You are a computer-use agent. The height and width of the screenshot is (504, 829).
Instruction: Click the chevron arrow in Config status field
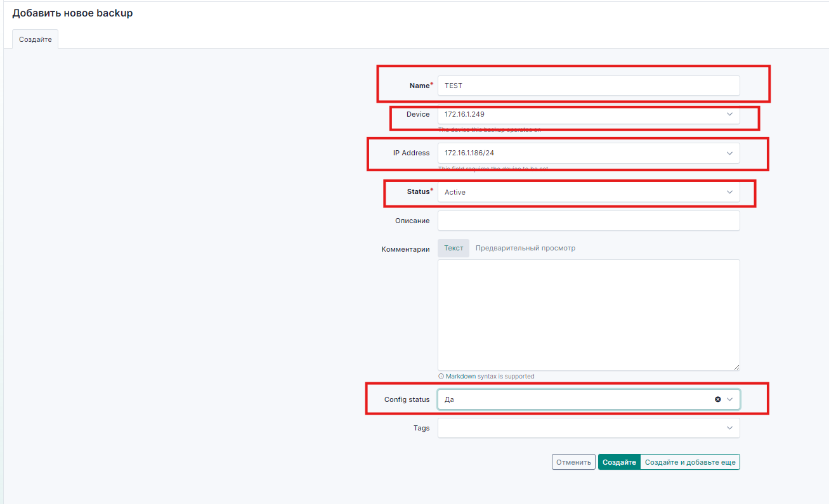pos(730,399)
